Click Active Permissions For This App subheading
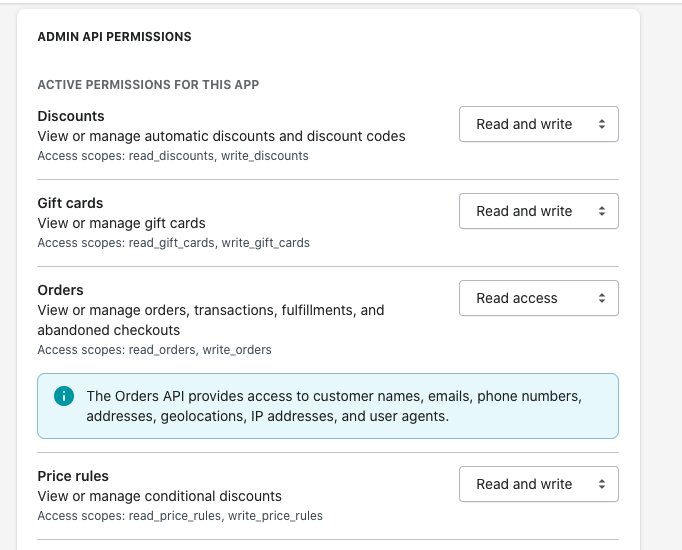The width and height of the screenshot is (682, 550). tap(148, 84)
